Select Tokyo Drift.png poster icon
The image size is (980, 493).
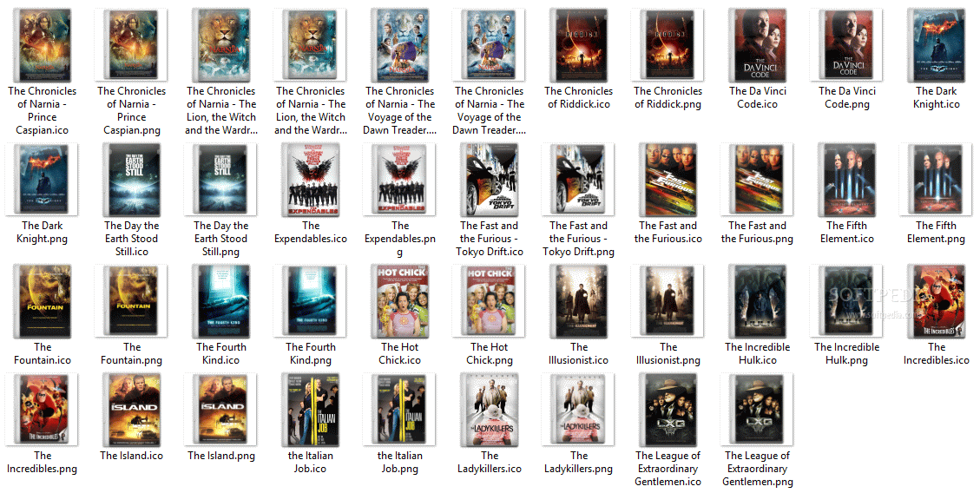(x=578, y=180)
